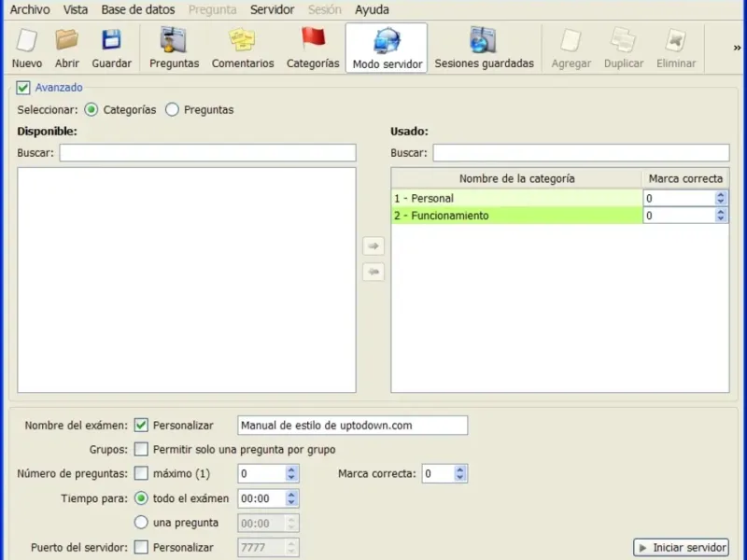Toggle the Avanzado checkbox
The image size is (747, 560).
(22, 88)
